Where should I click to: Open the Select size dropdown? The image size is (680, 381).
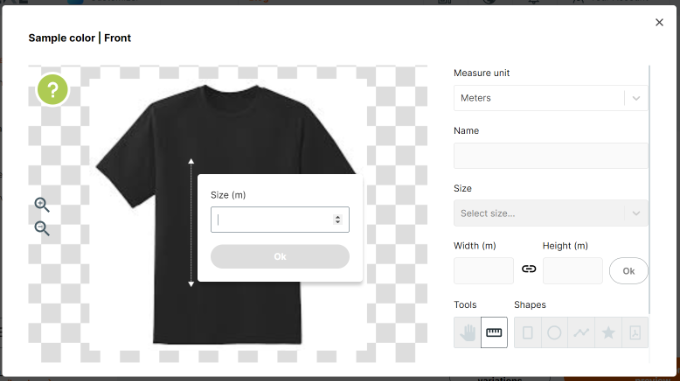click(x=551, y=213)
